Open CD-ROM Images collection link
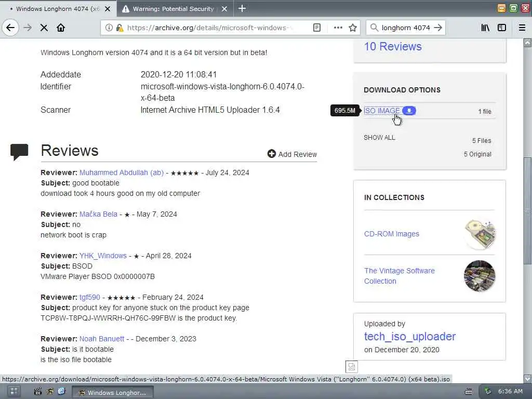This screenshot has width=532, height=399. tap(392, 234)
